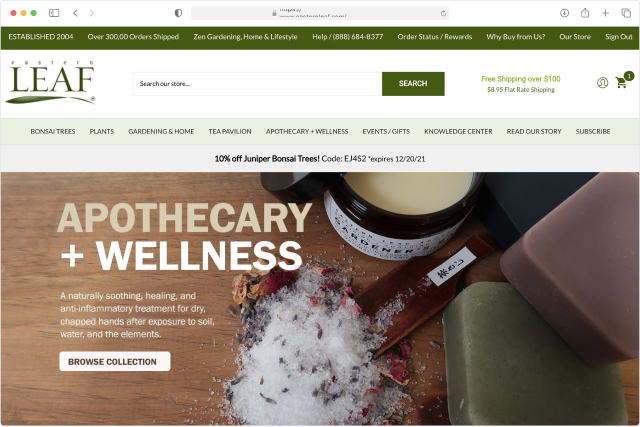This screenshot has height=427, width=640.
Task: Focus the Search our store field
Action: 257,84
